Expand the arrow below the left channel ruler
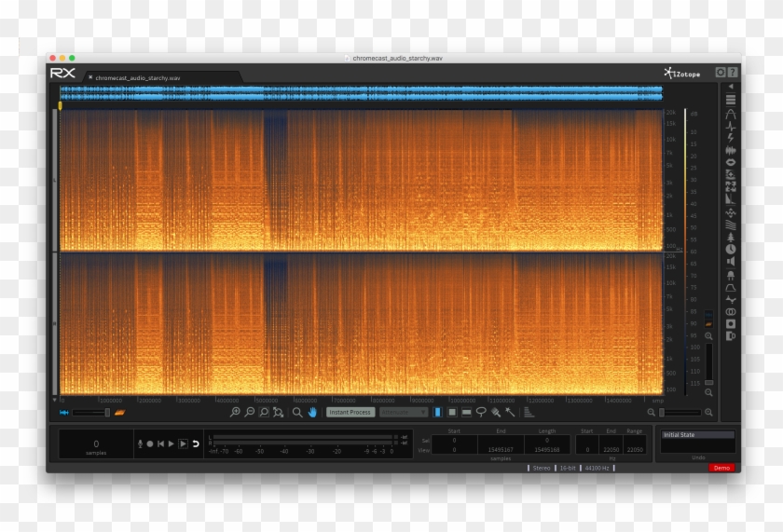Image resolution: width=783 pixels, height=532 pixels. point(54,400)
